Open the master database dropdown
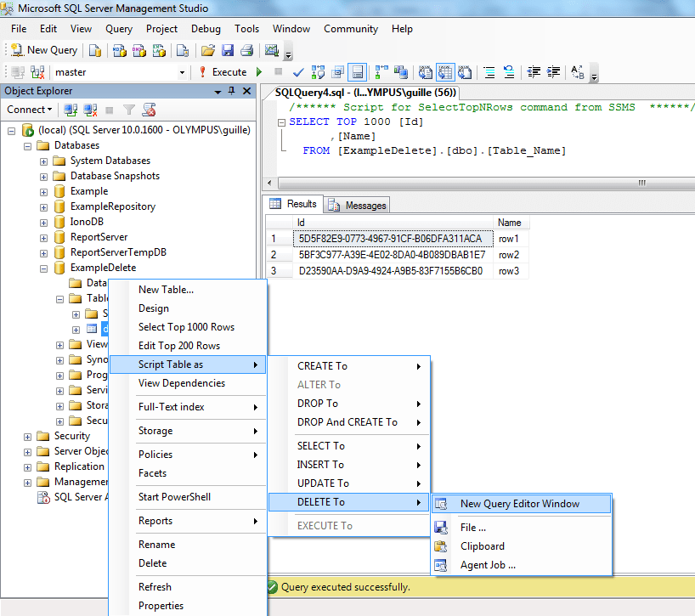Viewport: 695px width, 616px height. coord(183,72)
